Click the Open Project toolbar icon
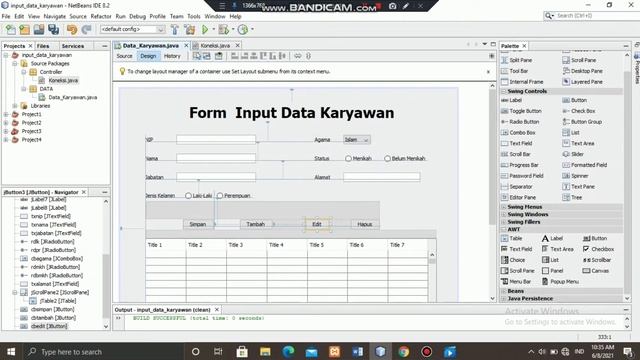 [x=39, y=29]
